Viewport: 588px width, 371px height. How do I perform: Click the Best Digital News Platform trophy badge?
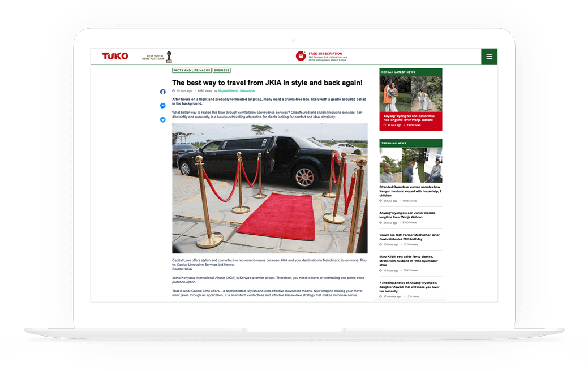(166, 56)
